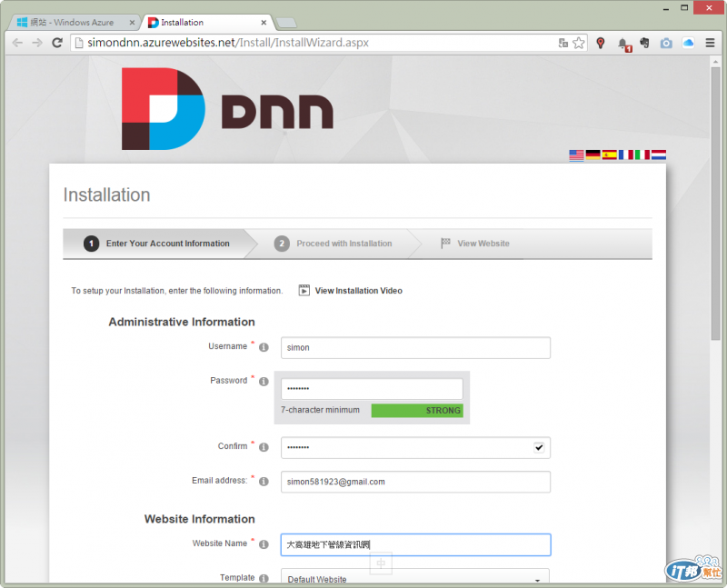This screenshot has height=588, width=727.
Task: Click into the Email address field
Action: click(x=415, y=482)
